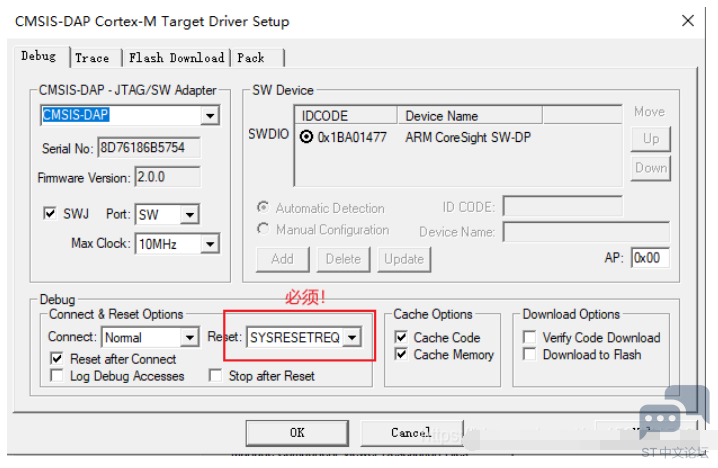Click the Firmware Version field

pos(168,177)
